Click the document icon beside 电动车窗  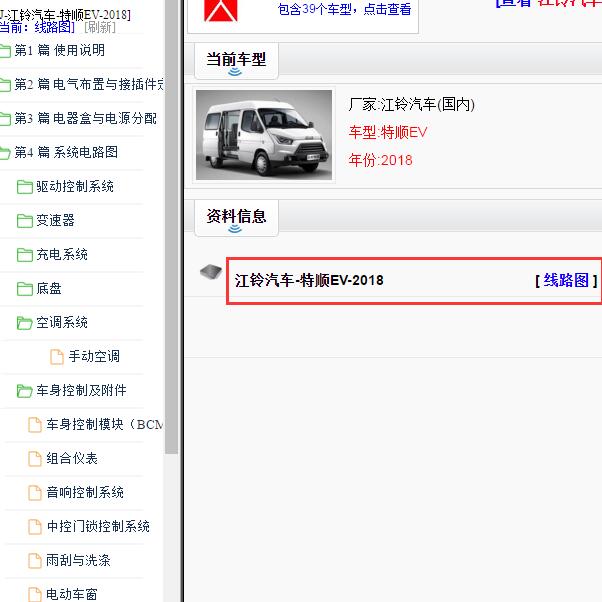click(x=35, y=595)
